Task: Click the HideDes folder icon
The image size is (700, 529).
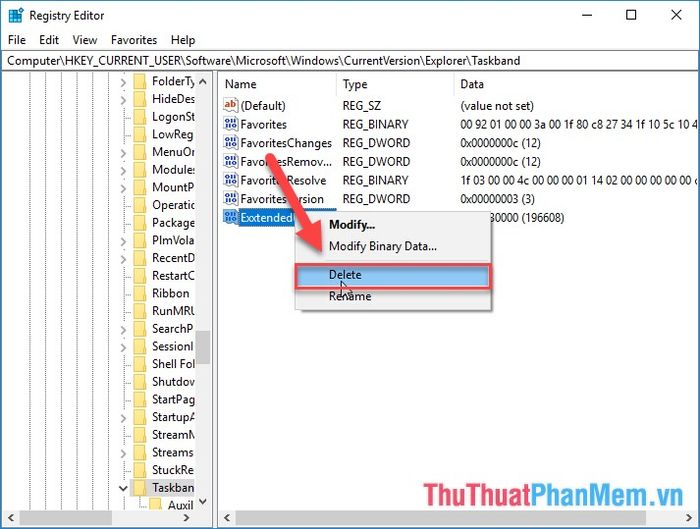Action: point(140,99)
